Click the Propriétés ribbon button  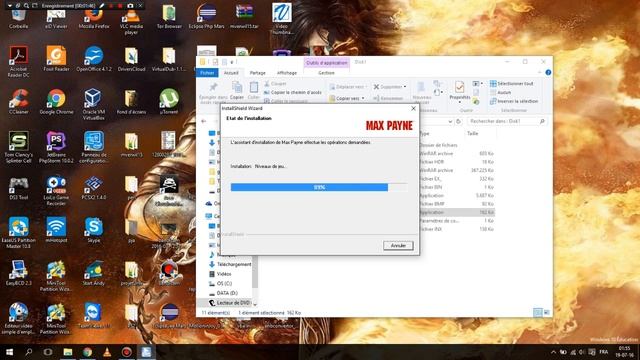[460, 91]
